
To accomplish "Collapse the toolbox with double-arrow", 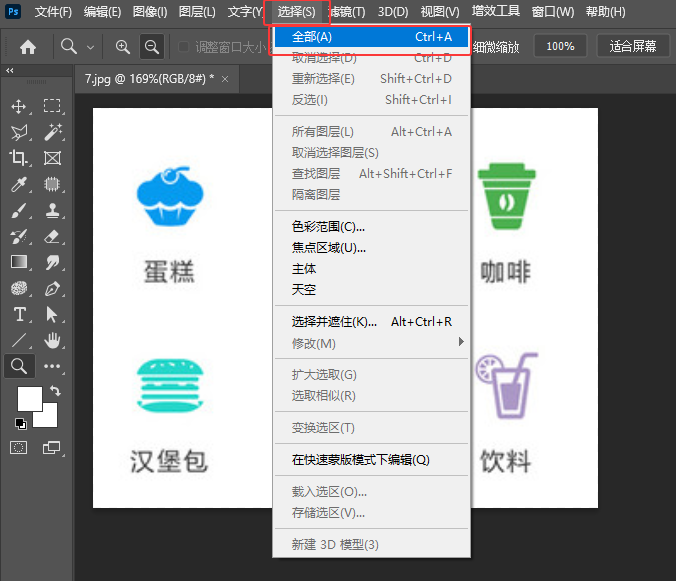I will tap(9, 70).
